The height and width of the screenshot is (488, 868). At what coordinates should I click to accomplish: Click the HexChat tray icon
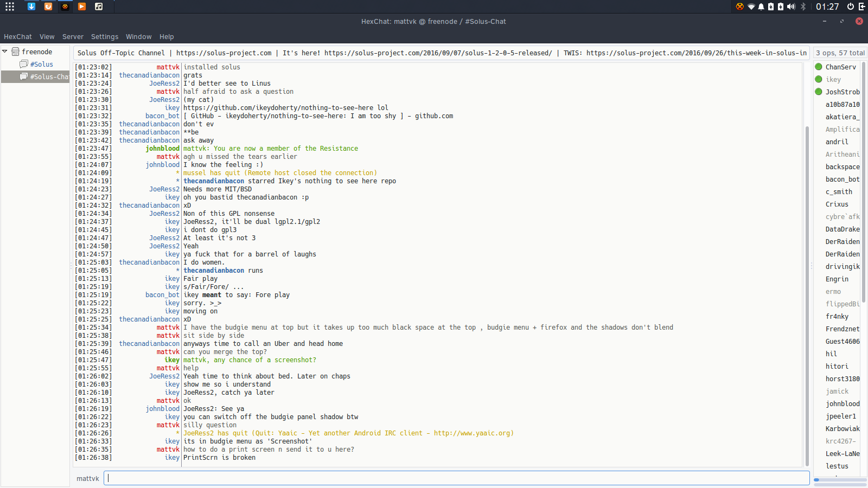740,7
